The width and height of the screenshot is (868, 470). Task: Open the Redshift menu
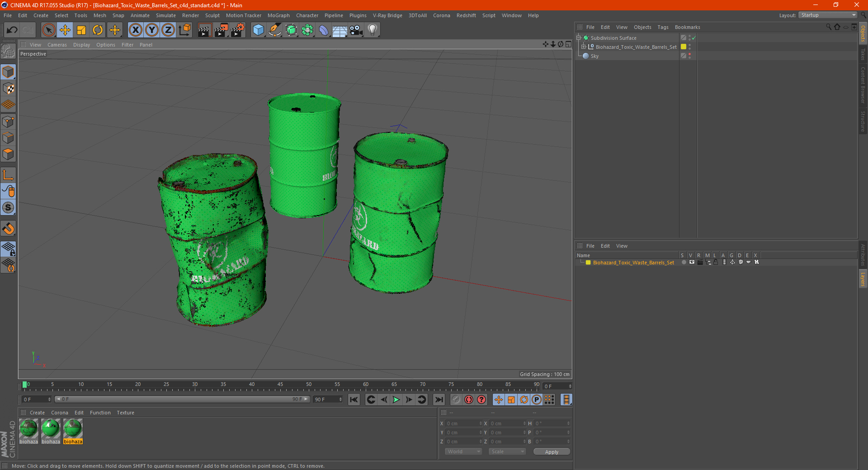tap(466, 15)
